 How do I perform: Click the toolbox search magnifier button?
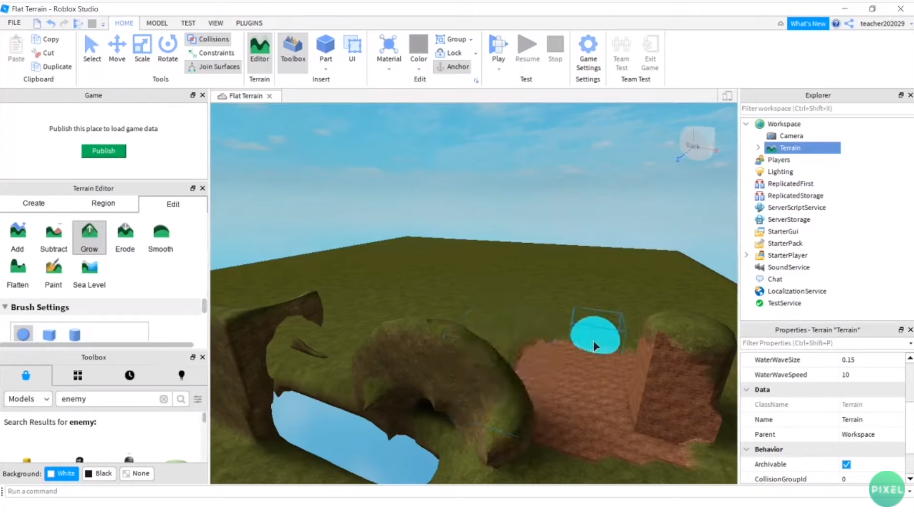click(181, 399)
